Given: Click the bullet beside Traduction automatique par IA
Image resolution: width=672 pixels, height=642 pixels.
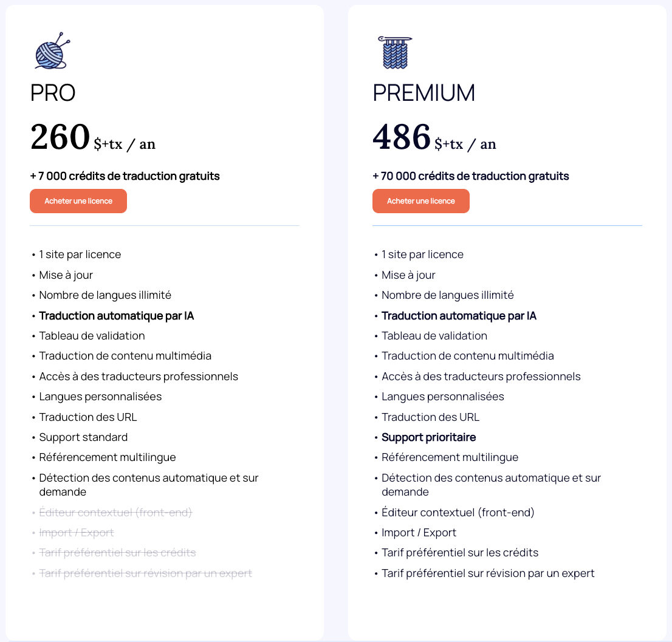Looking at the screenshot, I should point(33,316).
